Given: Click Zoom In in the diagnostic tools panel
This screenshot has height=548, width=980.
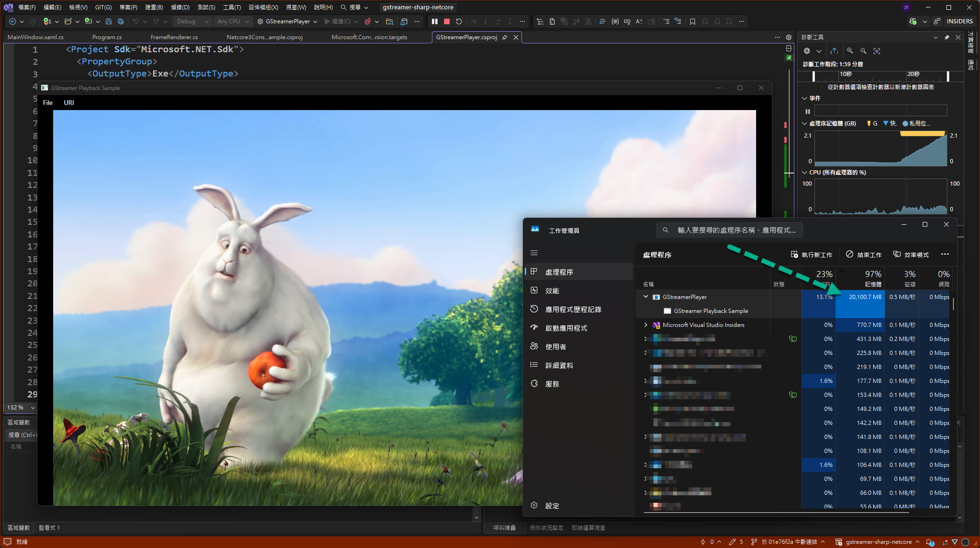Looking at the screenshot, I should tap(850, 51).
